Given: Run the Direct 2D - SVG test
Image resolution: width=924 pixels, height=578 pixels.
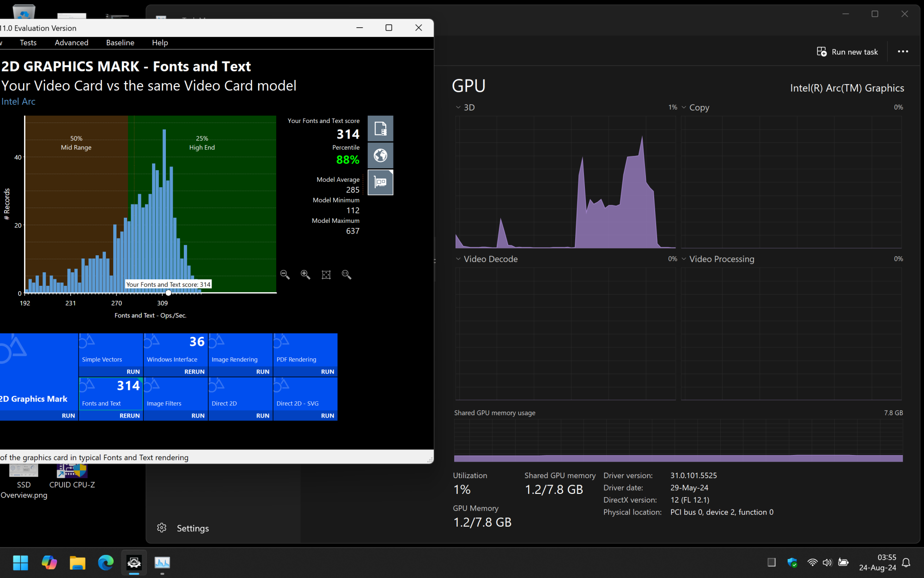Looking at the screenshot, I should [x=327, y=416].
